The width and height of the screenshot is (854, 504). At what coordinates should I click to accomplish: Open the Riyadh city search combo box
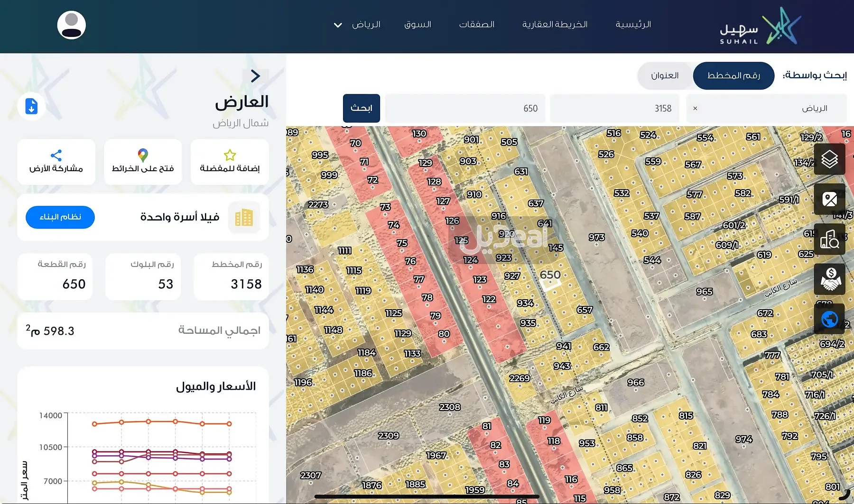(x=766, y=109)
